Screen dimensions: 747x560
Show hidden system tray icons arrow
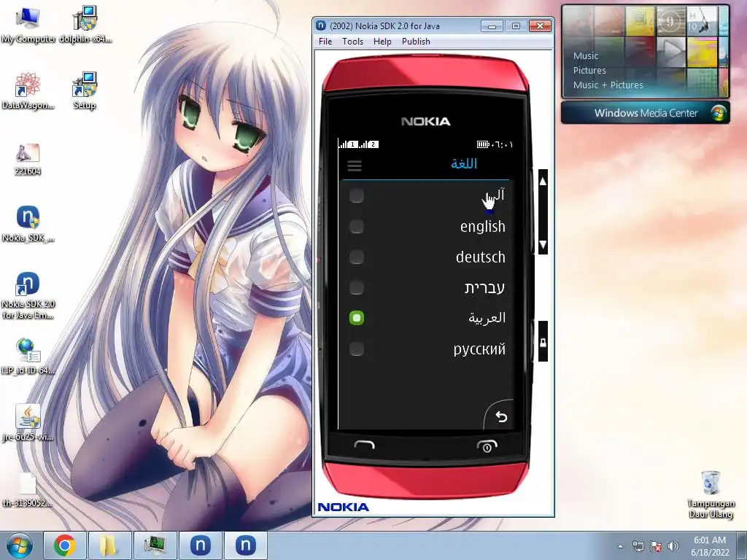(620, 546)
